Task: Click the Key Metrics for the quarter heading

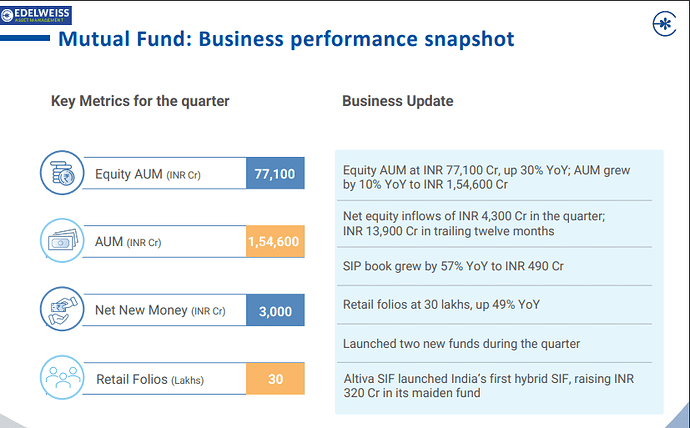Action: pyautogui.click(x=140, y=101)
